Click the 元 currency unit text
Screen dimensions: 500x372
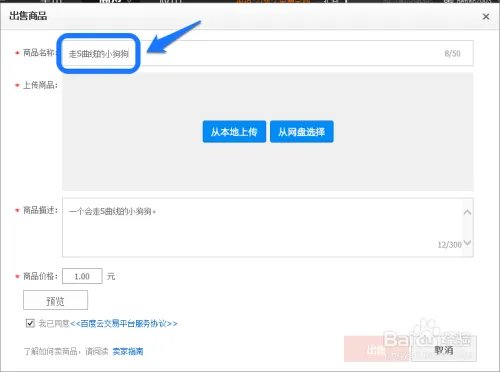click(111, 276)
